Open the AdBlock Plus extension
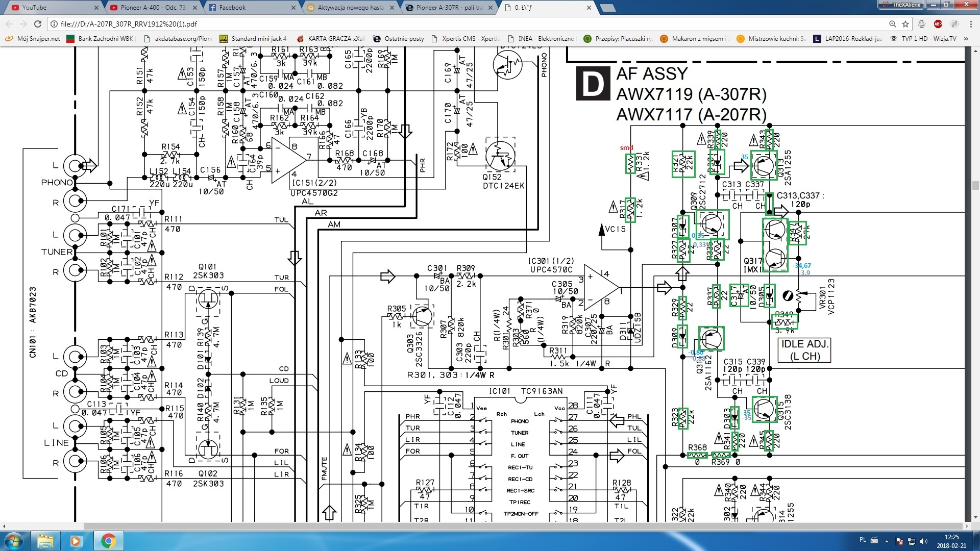The image size is (980, 551). tap(938, 24)
